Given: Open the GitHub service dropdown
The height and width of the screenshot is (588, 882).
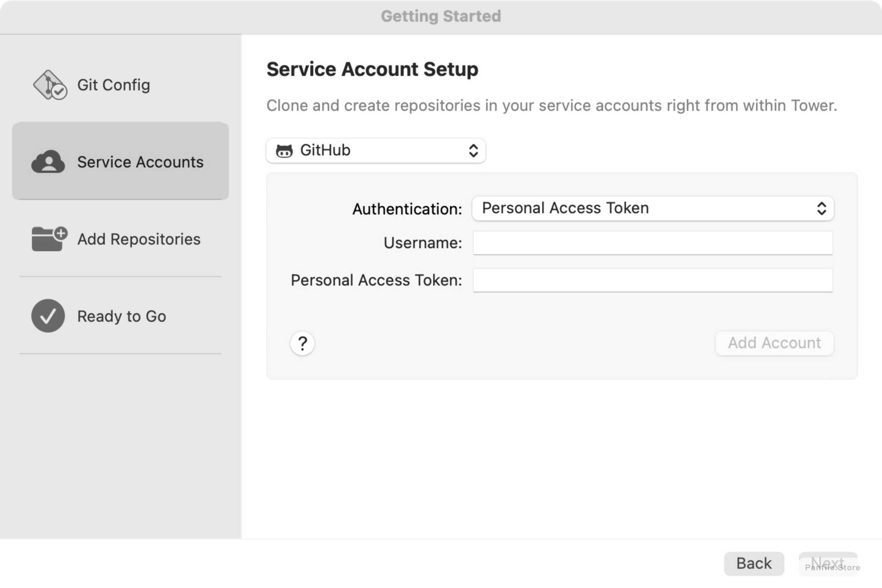Looking at the screenshot, I should 376,150.
